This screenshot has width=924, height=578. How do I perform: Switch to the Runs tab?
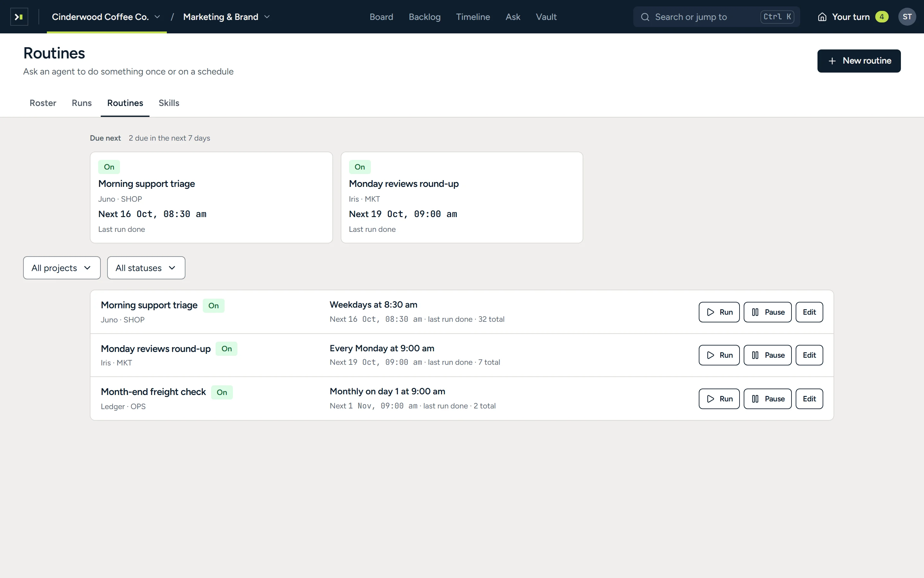pyautogui.click(x=82, y=103)
